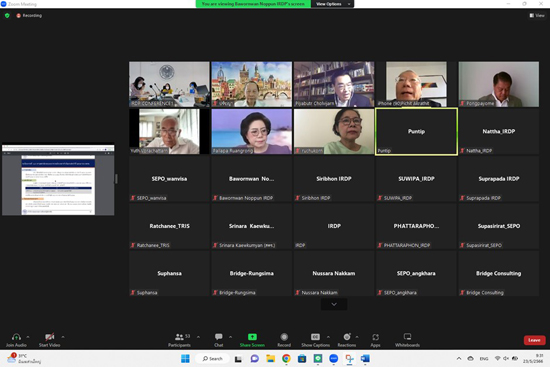Open the purple chat app in the taskbar
Viewport: 550px width, 367px height.
click(x=255, y=359)
